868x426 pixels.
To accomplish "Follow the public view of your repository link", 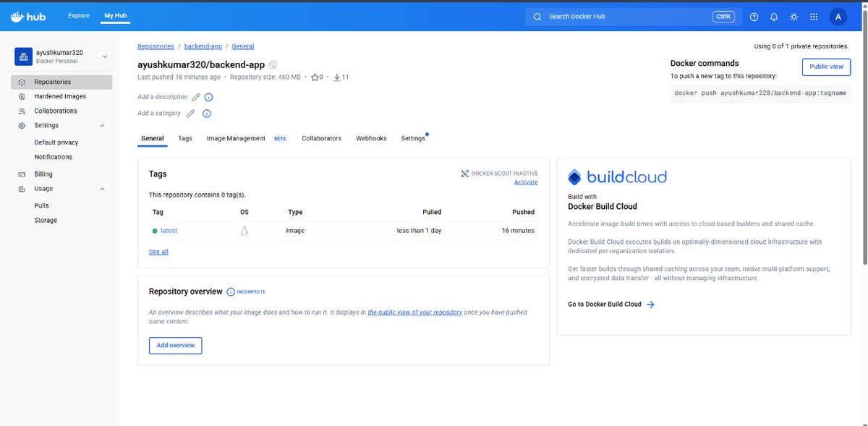I will (415, 312).
